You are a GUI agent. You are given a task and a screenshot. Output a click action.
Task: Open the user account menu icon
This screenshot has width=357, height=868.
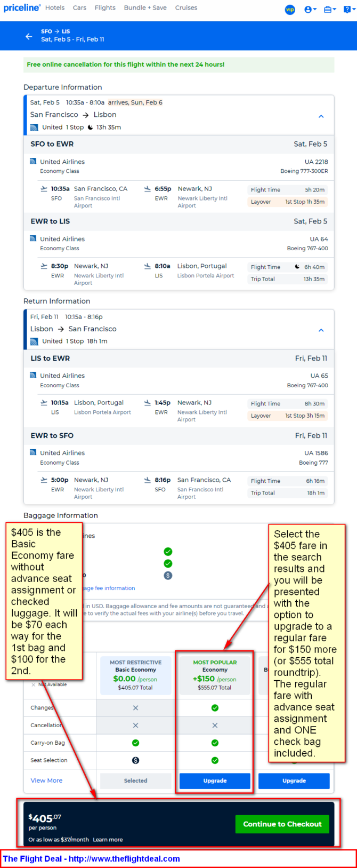[x=310, y=10]
